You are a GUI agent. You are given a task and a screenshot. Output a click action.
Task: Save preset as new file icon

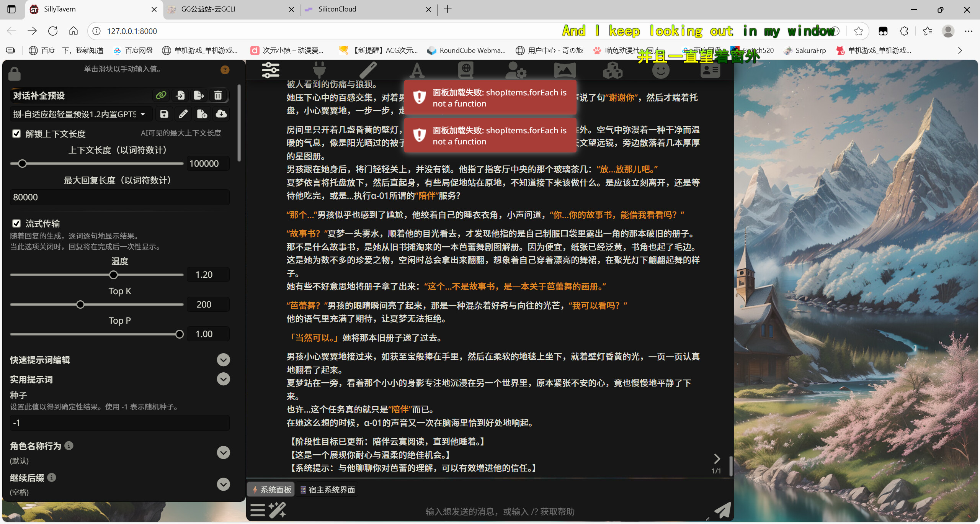pos(202,114)
